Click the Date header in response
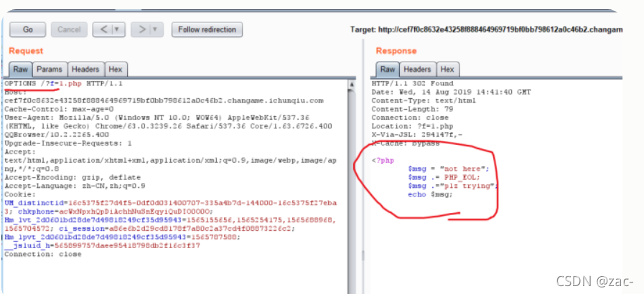Screen dimensions: 644x294 tap(451, 93)
